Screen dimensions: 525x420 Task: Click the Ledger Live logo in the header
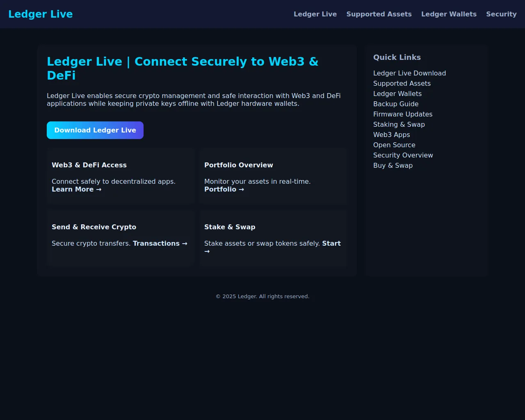[x=40, y=14]
